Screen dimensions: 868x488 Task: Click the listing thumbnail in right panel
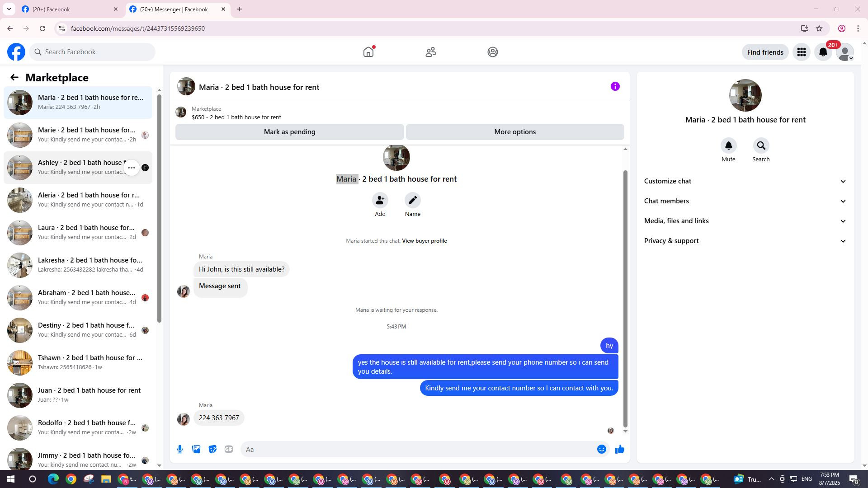(745, 95)
